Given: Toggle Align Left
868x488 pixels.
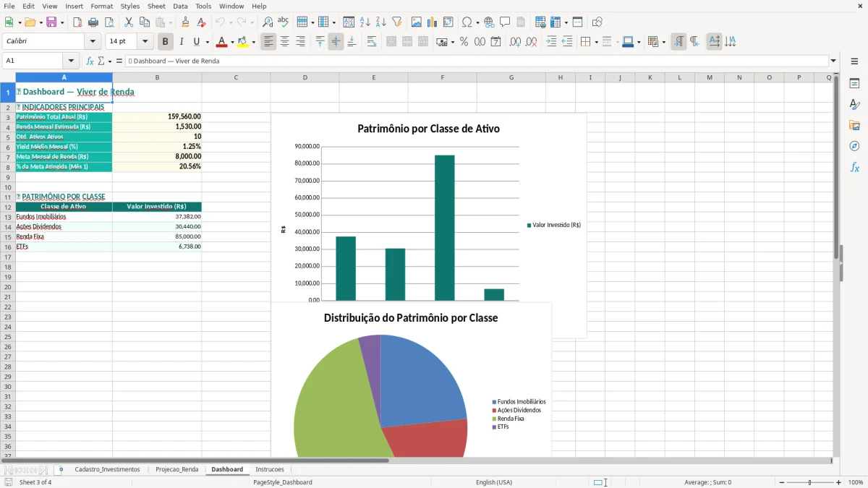Looking at the screenshot, I should (x=268, y=42).
